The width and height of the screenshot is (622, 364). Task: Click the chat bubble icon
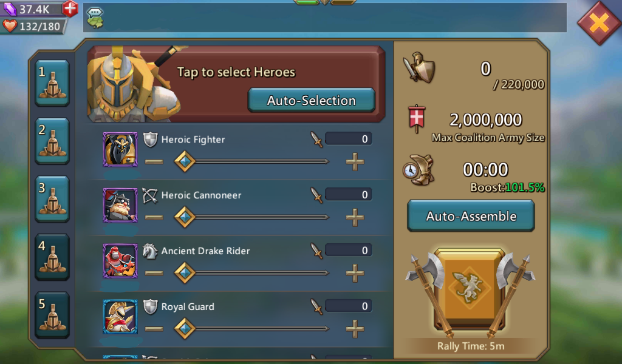[95, 18]
